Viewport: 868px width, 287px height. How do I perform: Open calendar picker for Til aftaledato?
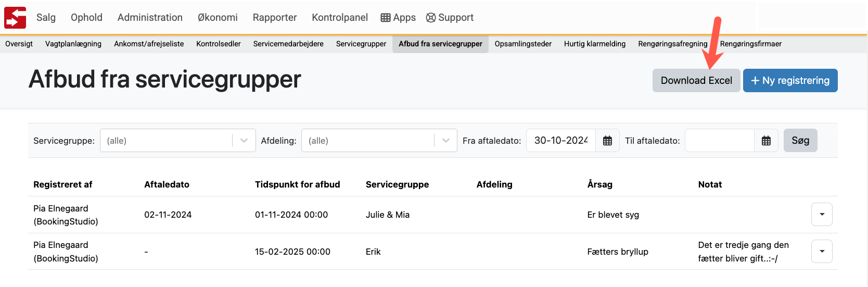pyautogui.click(x=766, y=141)
